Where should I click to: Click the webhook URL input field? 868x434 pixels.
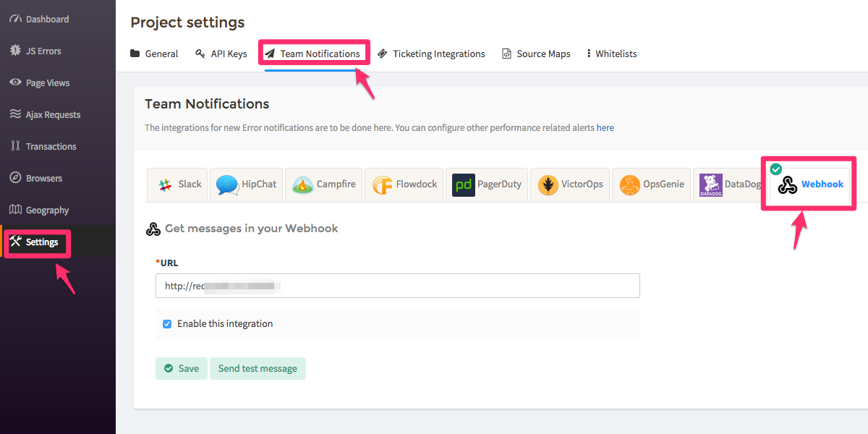click(x=398, y=286)
